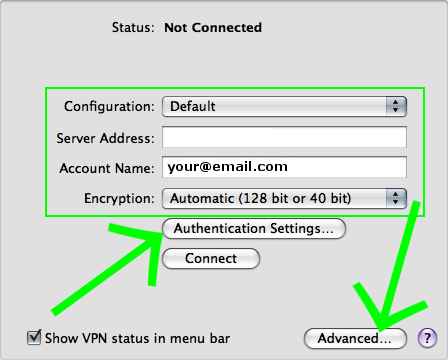The width and height of the screenshot is (448, 360).
Task: Click the Connect button
Action: click(x=211, y=258)
